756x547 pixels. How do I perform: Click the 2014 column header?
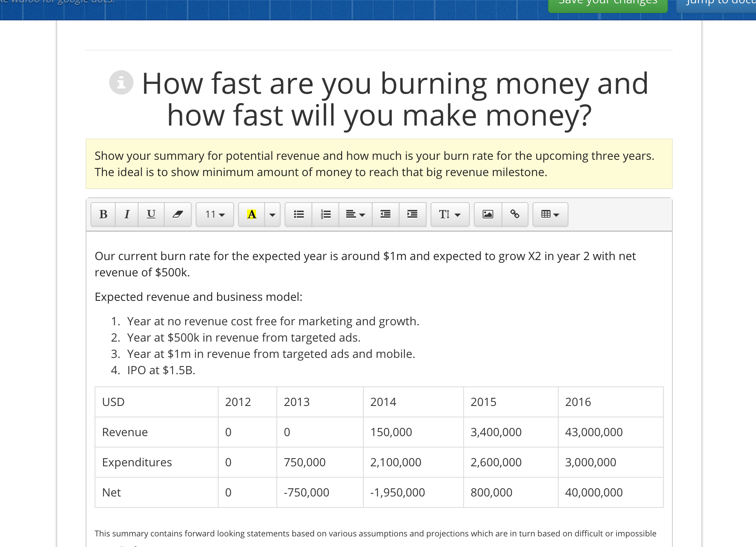413,402
